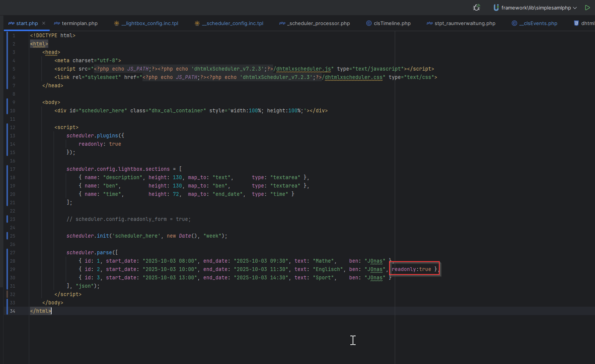This screenshot has height=364, width=595.
Task: Expand the framework\lib\simplesamlphp configuration dropdown
Action: [575, 8]
